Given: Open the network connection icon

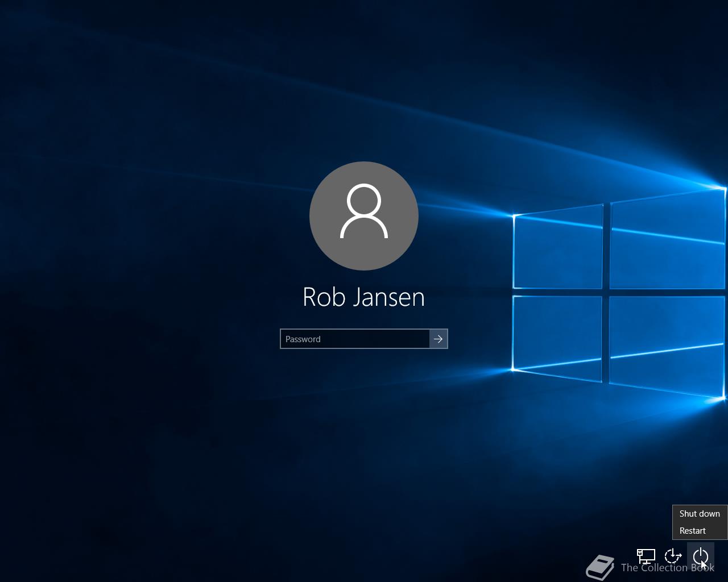Looking at the screenshot, I should click(646, 556).
